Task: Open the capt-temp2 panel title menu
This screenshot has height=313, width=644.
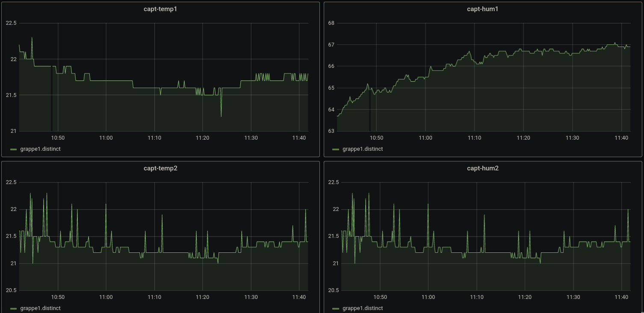Action: (160, 168)
